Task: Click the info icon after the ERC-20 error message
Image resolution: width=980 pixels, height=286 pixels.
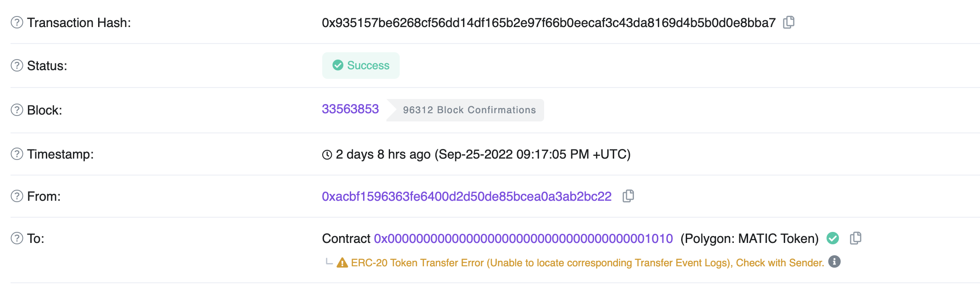Action: click(835, 262)
